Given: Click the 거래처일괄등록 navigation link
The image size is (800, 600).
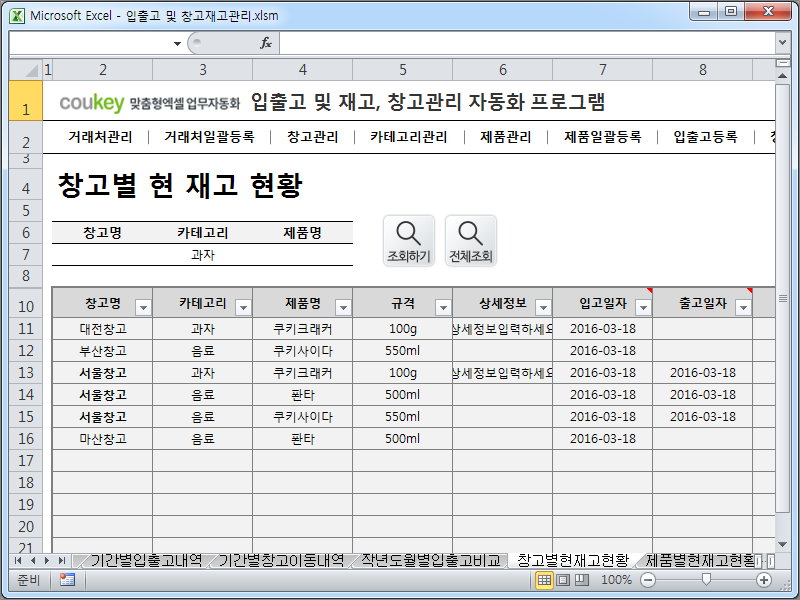Looking at the screenshot, I should (209, 137).
